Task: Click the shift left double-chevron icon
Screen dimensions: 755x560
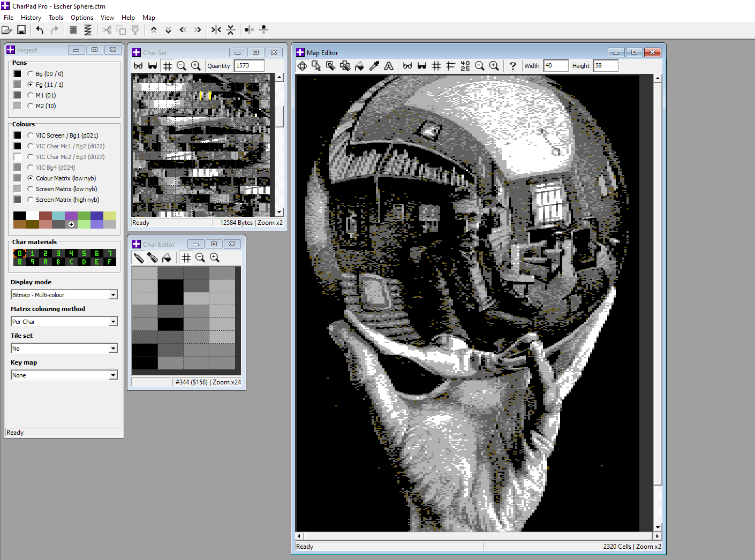Action: click(x=183, y=30)
